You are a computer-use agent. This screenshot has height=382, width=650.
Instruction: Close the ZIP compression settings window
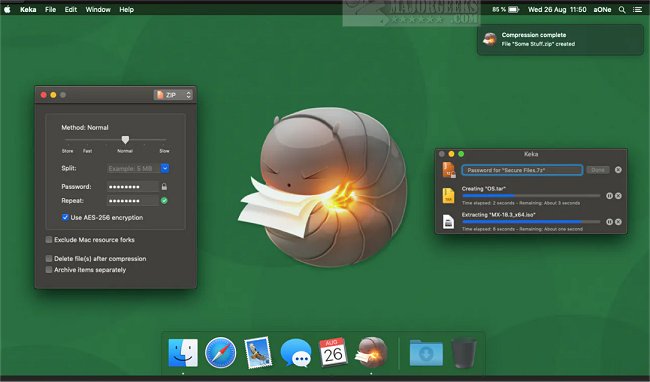click(x=44, y=95)
